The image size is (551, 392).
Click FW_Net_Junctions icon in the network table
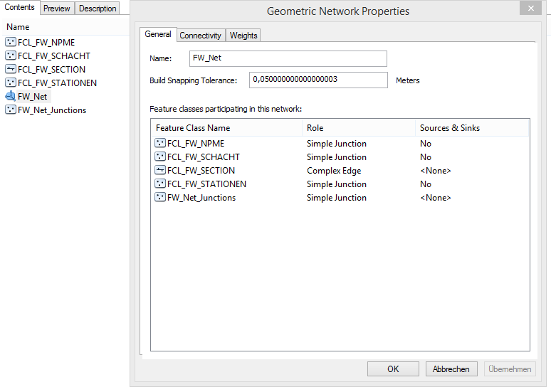[x=160, y=198]
